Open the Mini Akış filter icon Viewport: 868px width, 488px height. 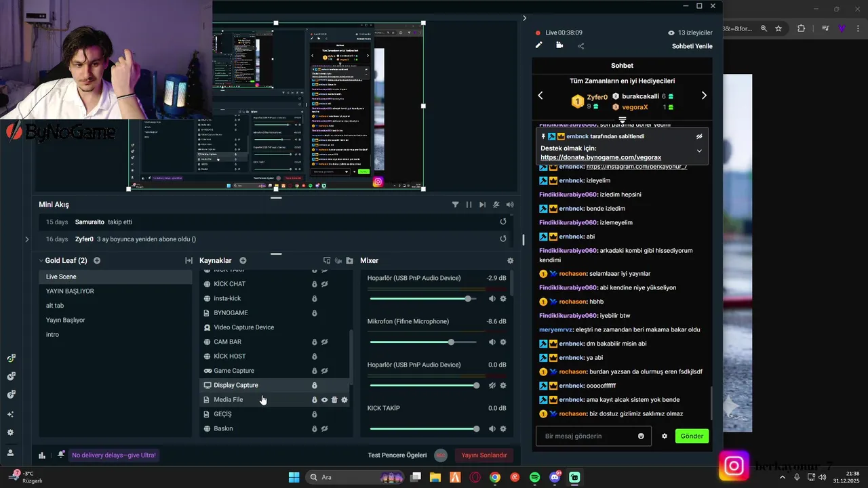click(x=455, y=205)
